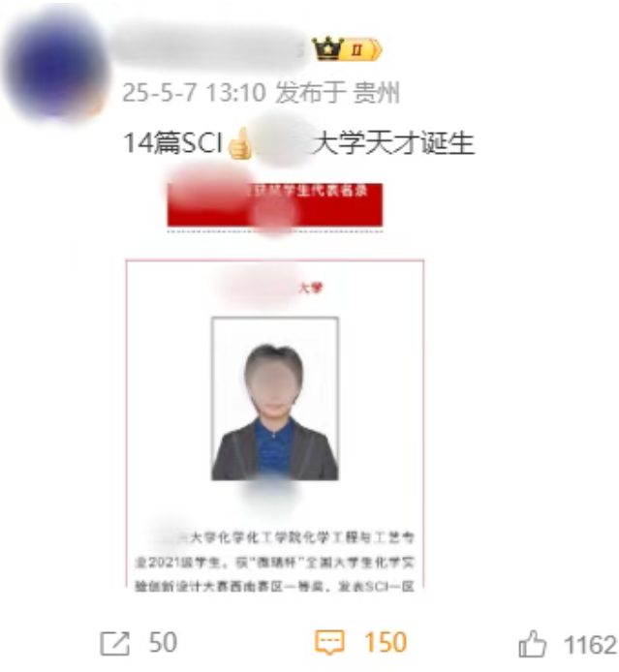Click the post text 14篇SCI
Screen dimensions: 619x672
[172, 142]
